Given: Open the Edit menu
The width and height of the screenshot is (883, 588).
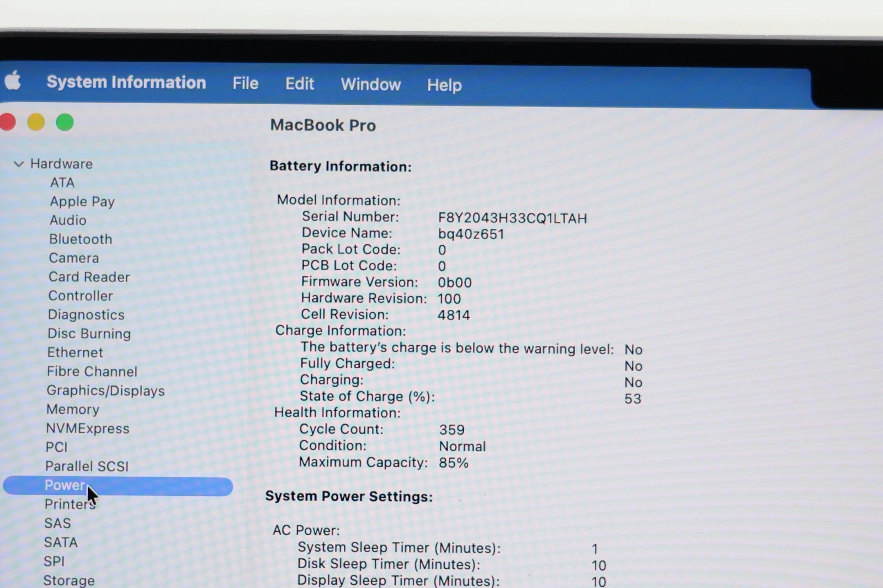Looking at the screenshot, I should point(299,84).
